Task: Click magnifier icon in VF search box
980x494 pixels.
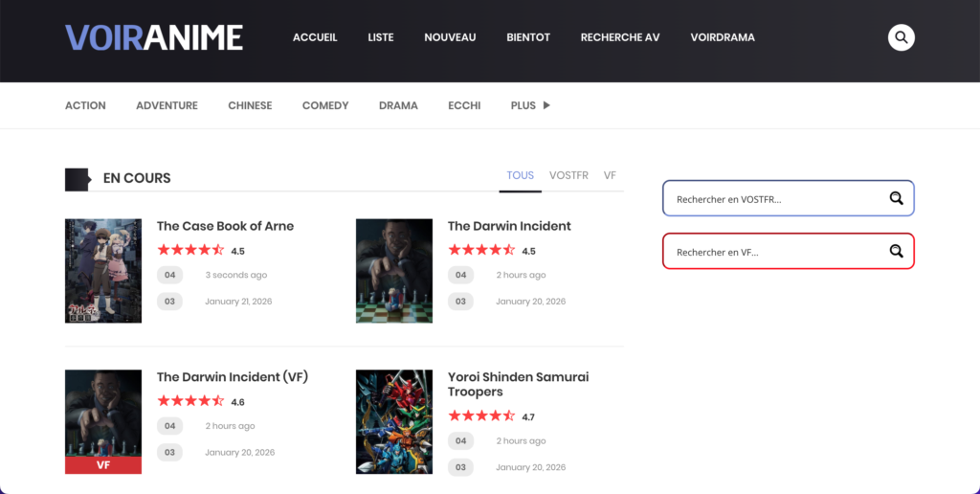Action: [x=896, y=251]
